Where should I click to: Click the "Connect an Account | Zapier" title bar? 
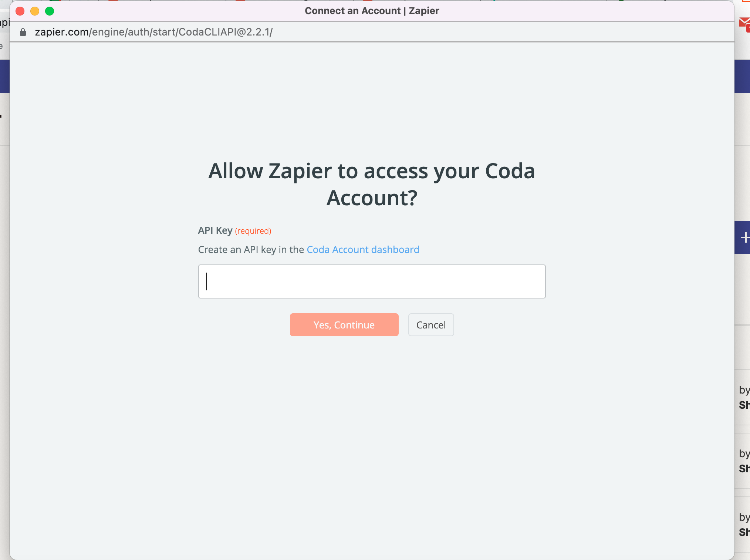click(x=372, y=11)
